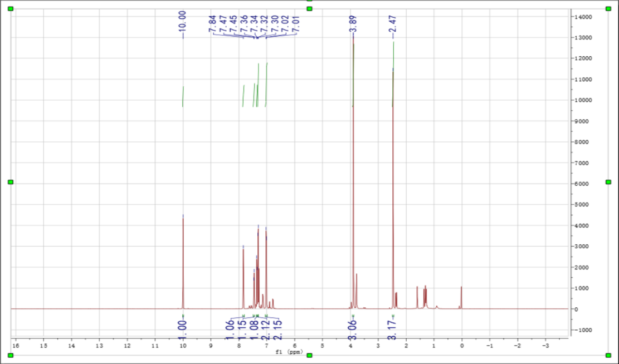The image size is (619, 364).
Task: Click the top-left green resize handle
Action: tap(10, 9)
